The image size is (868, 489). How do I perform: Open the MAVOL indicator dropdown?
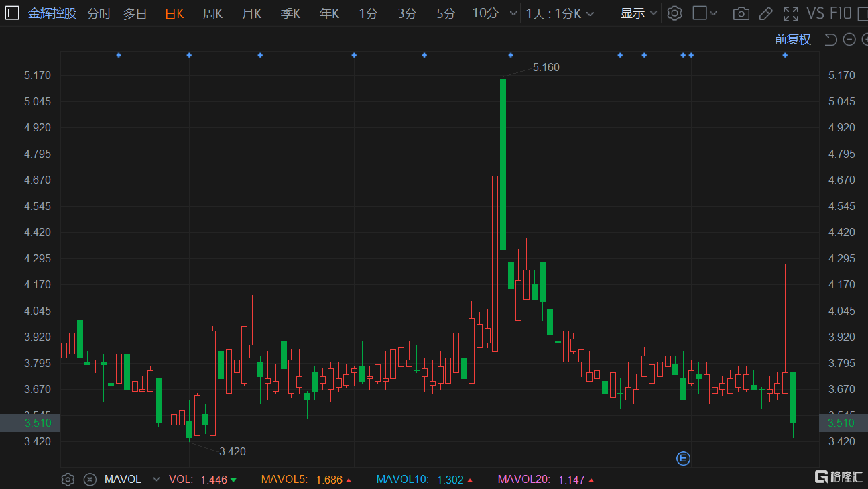point(123,480)
